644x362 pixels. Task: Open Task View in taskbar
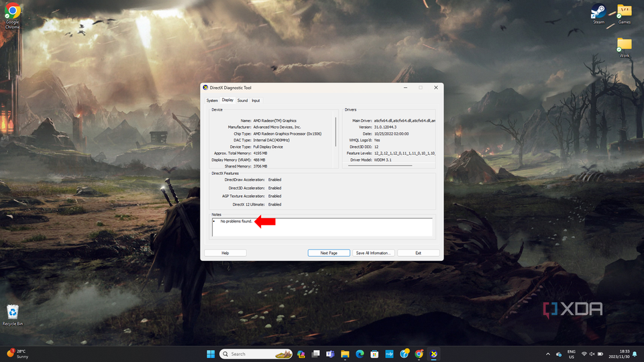click(315, 354)
